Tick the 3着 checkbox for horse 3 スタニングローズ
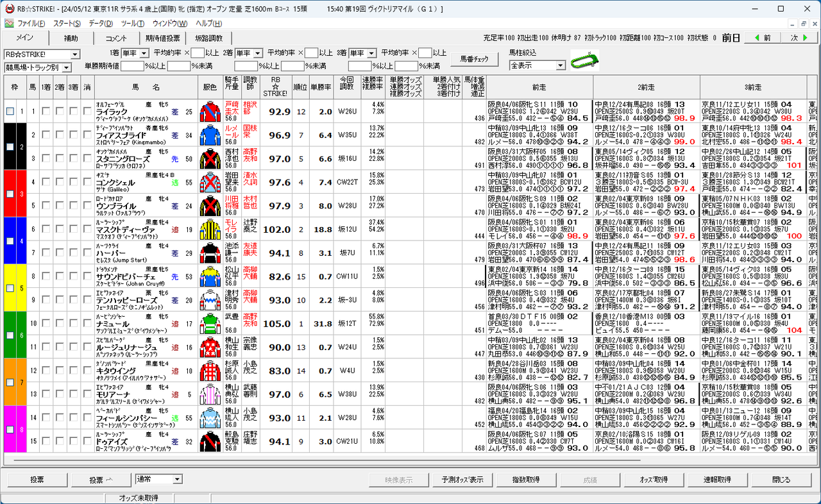This screenshot has height=504, width=821. (x=73, y=158)
